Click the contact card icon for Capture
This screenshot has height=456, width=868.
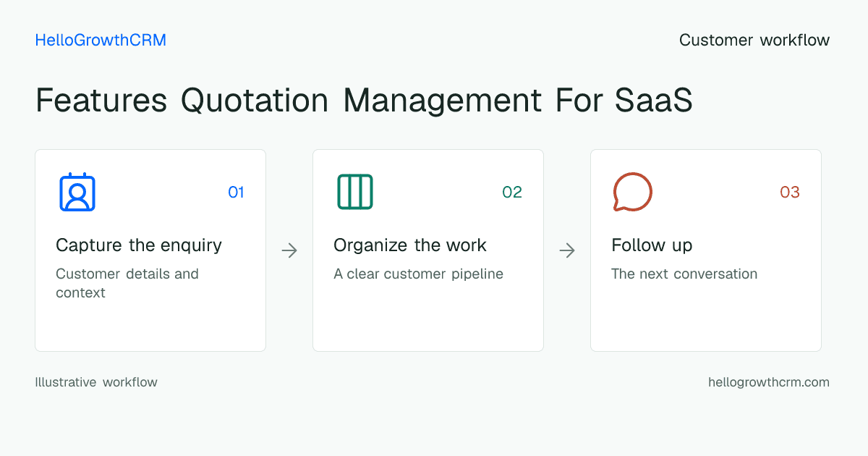click(77, 192)
